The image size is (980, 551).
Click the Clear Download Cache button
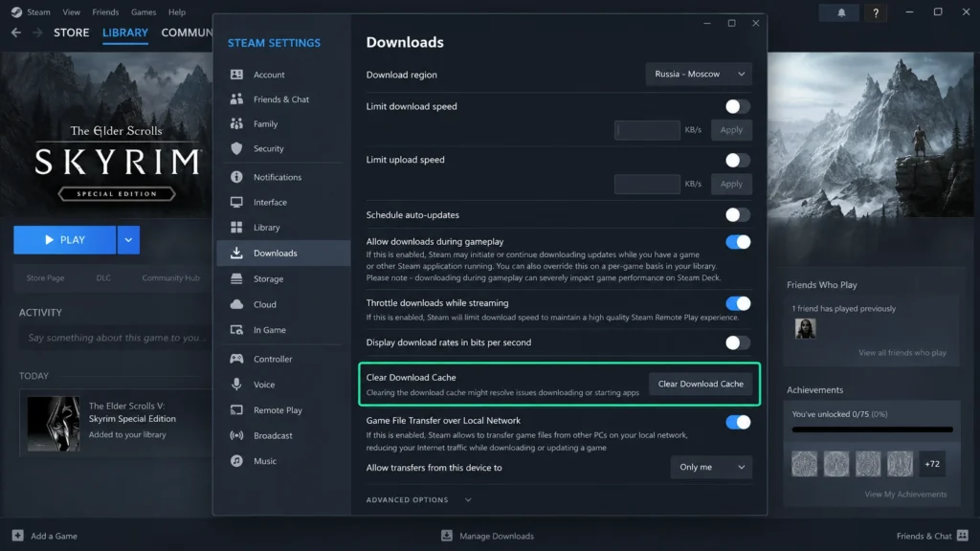coord(701,384)
